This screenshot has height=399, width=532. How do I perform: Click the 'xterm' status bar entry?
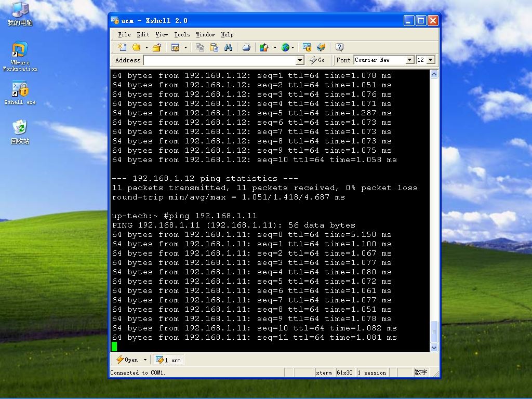point(324,373)
